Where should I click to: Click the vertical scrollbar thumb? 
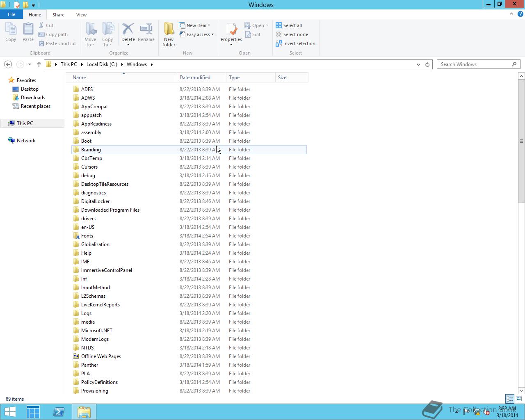[x=521, y=141]
